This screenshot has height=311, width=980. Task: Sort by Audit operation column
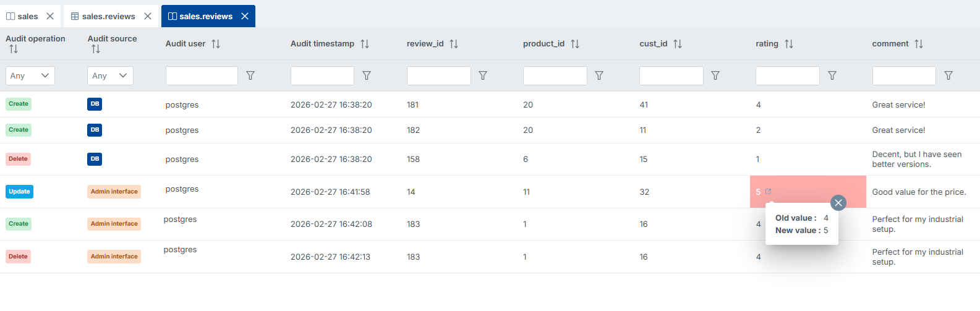tap(14, 49)
